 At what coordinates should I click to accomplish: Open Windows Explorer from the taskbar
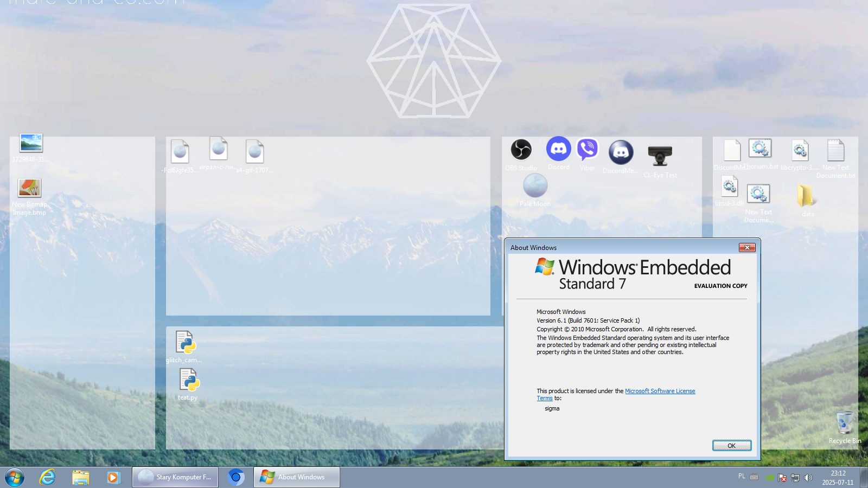coord(81,477)
